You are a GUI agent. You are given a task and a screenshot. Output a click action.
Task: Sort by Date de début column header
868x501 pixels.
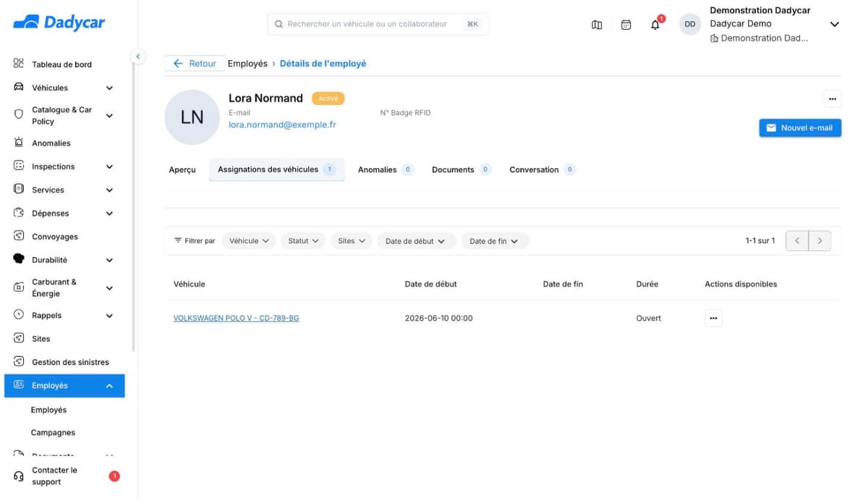click(430, 285)
